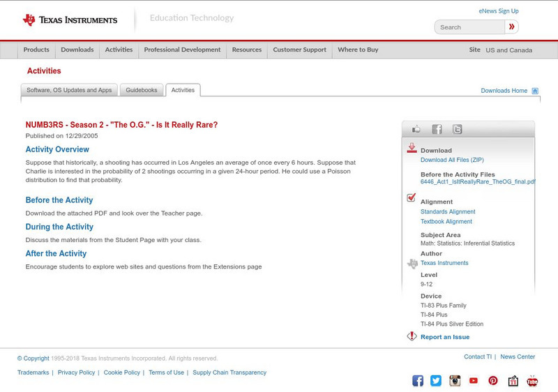
Task: Click the After the Activity heading
Action: tap(56, 253)
